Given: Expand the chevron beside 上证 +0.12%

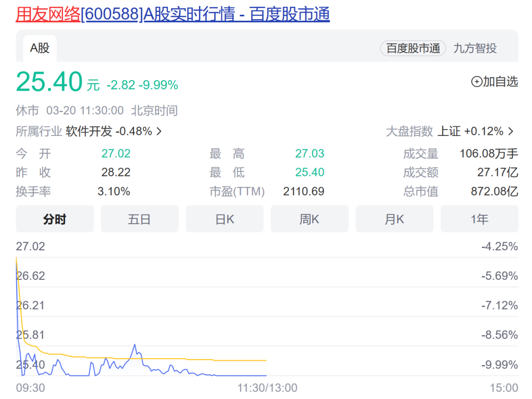Looking at the screenshot, I should pyautogui.click(x=511, y=132).
